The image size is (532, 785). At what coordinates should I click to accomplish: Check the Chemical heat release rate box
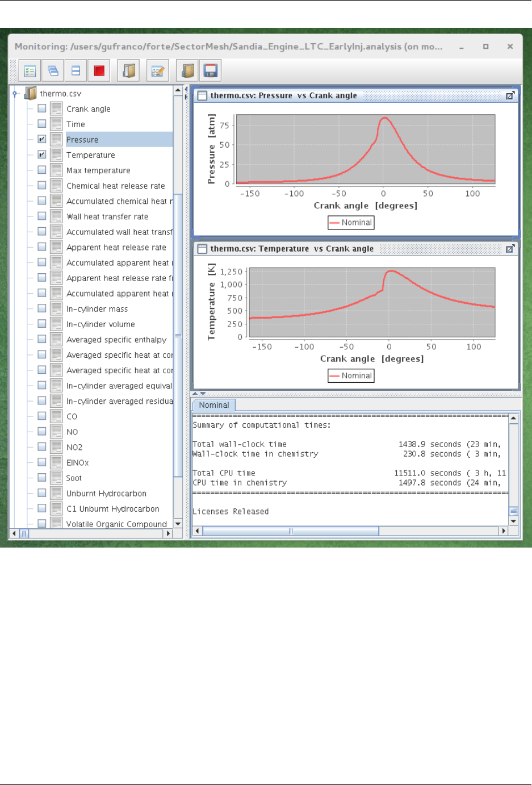click(42, 185)
